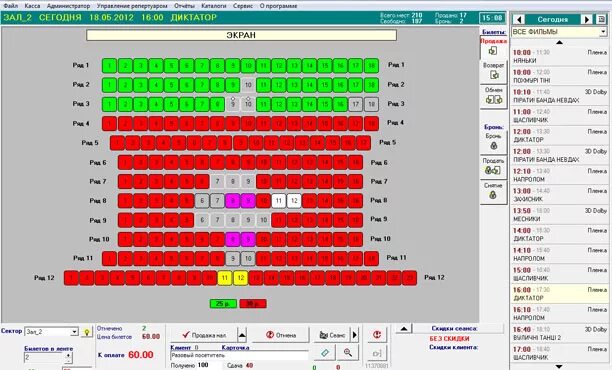The width and height of the screenshot is (612, 370).
Task: Click the Продать reserved tickets button
Action: pyautogui.click(x=493, y=167)
